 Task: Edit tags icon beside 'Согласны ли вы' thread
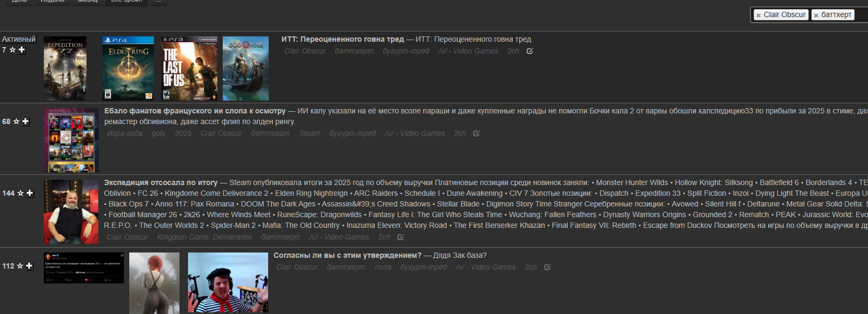(548, 267)
